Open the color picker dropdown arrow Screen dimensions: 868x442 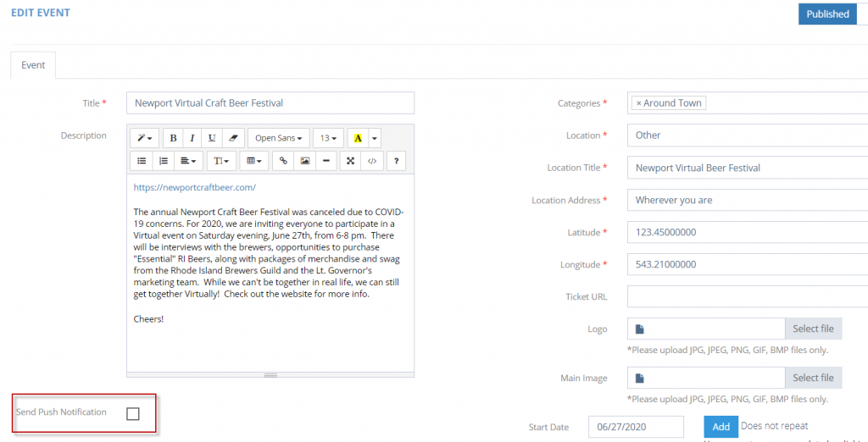(375, 138)
